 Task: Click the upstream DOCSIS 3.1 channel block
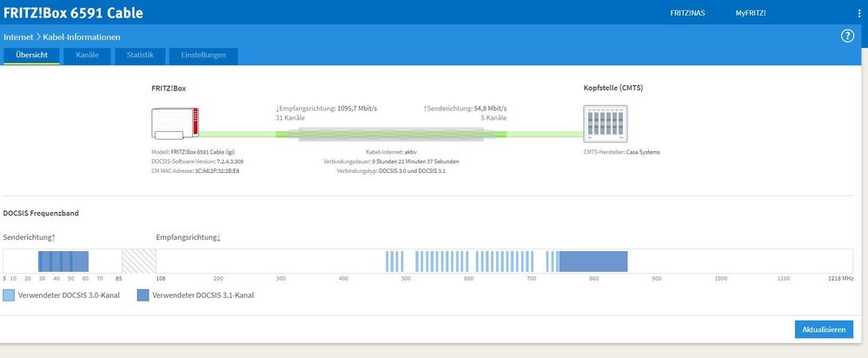(63, 262)
